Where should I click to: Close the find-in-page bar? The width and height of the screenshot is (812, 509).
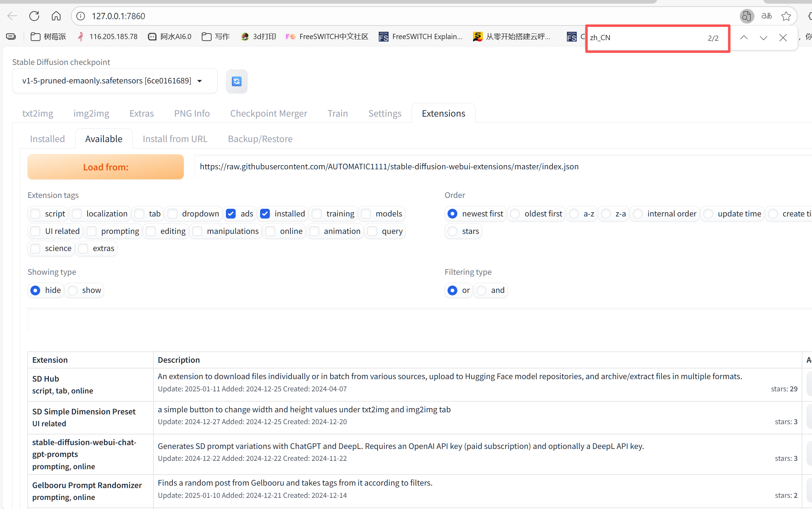(x=783, y=38)
